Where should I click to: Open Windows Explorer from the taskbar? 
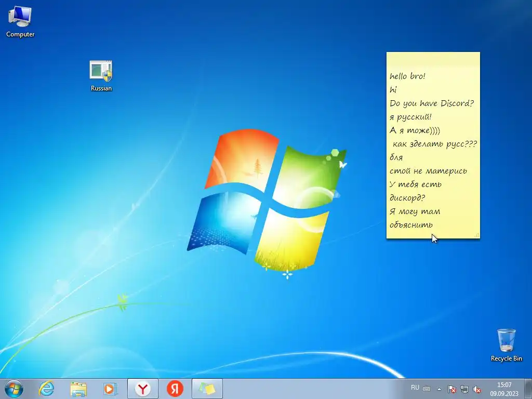[78, 389]
